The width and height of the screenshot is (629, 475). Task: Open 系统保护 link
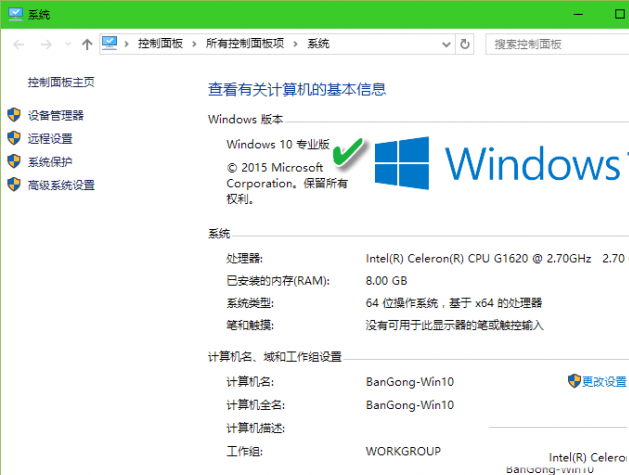point(50,162)
